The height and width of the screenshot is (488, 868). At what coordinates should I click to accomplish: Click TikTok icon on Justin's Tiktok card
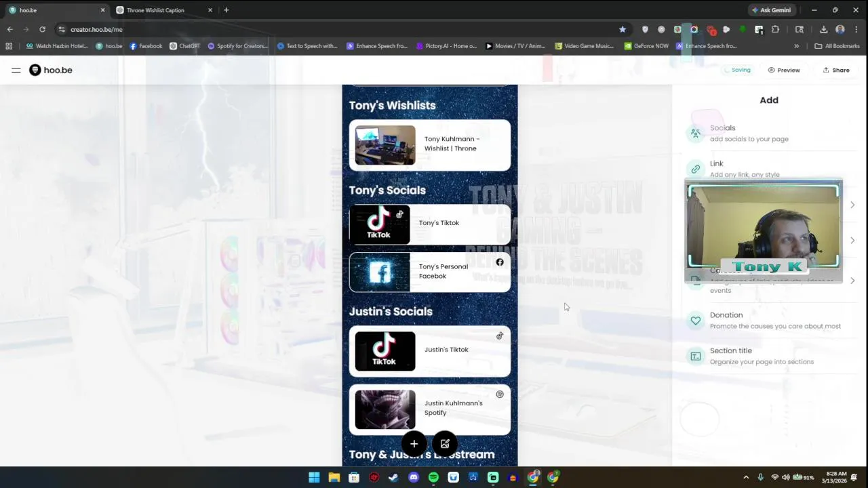[x=500, y=335]
